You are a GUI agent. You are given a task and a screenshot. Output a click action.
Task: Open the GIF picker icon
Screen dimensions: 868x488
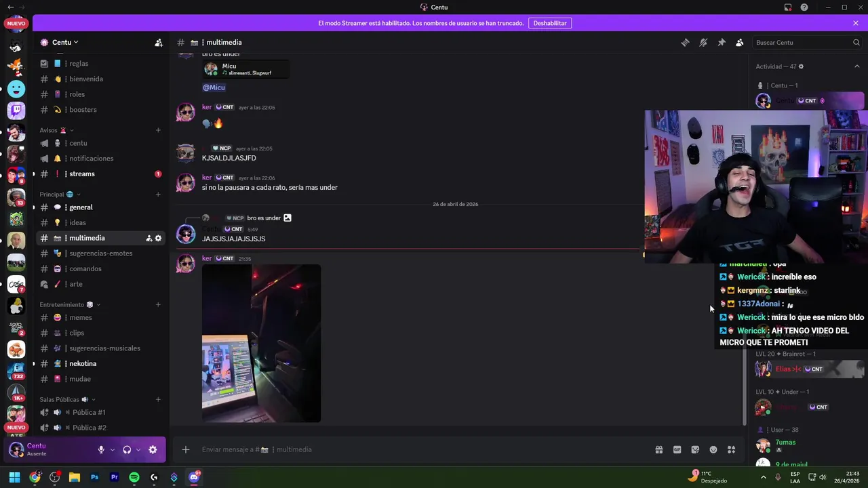click(x=677, y=450)
